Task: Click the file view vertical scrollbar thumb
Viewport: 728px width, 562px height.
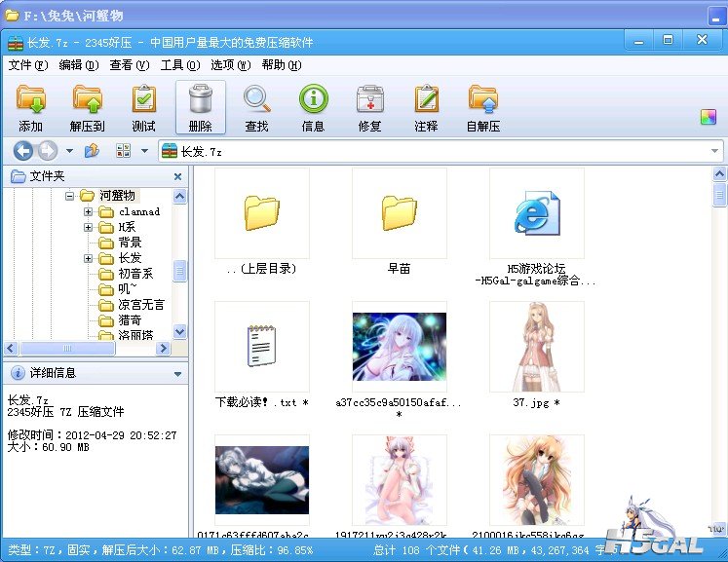Action: point(719,195)
